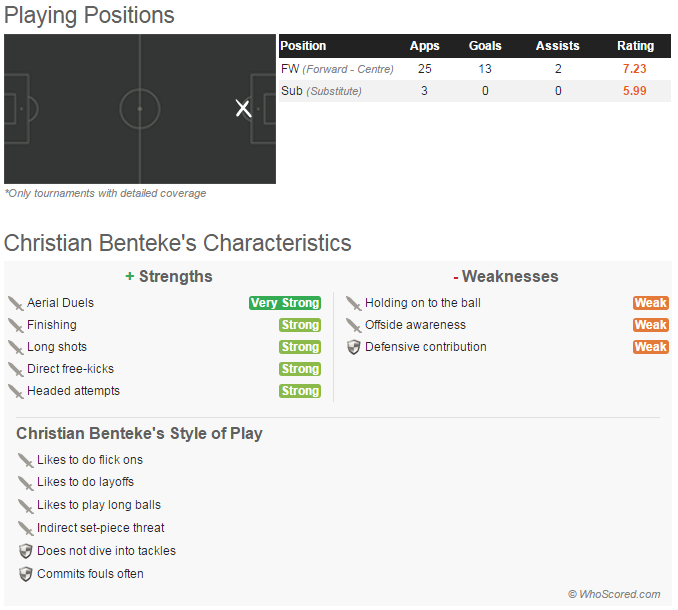Viewport: 678px width, 610px height.
Task: Click the icon next to Offside awareness
Action: tap(353, 325)
